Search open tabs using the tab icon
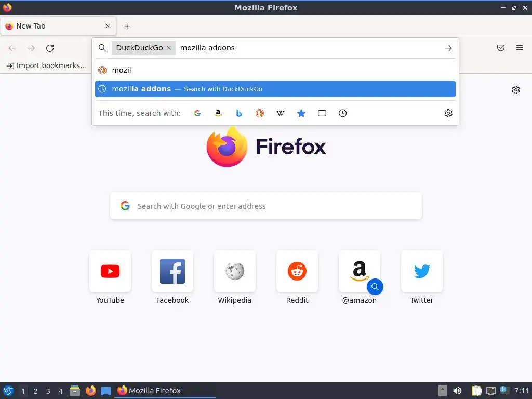532x399 pixels. pyautogui.click(x=322, y=113)
